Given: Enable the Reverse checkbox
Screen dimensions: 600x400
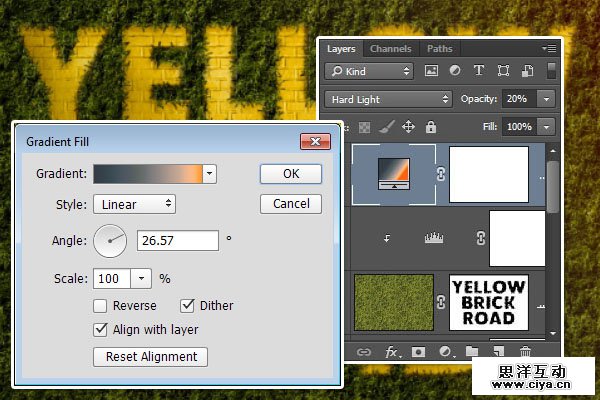Looking at the screenshot, I should 101,306.
